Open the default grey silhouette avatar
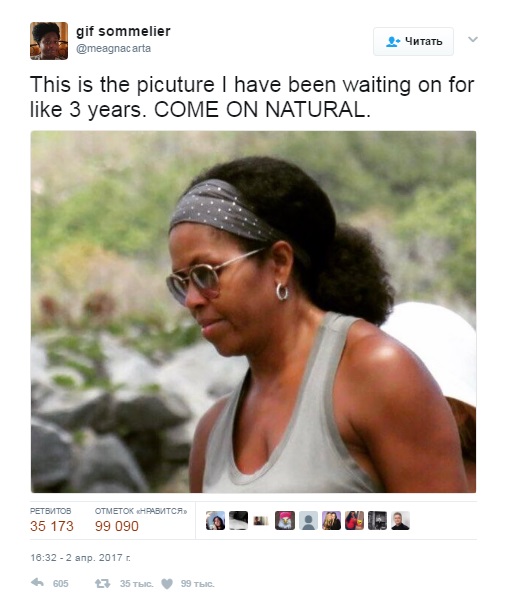 pos(308,520)
